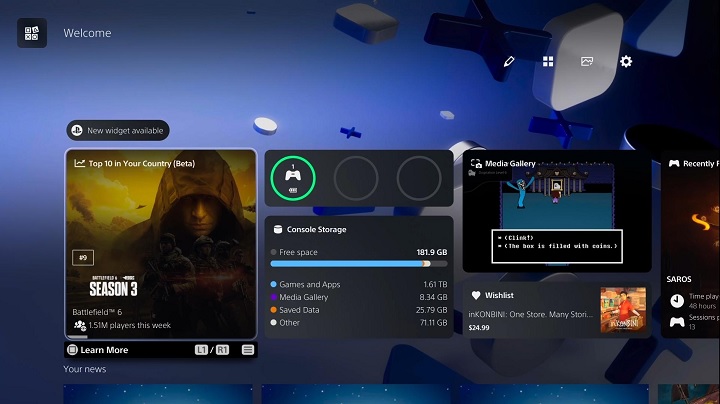Click the change background image icon
Viewport: 720px width, 404px height.
pyautogui.click(x=587, y=62)
